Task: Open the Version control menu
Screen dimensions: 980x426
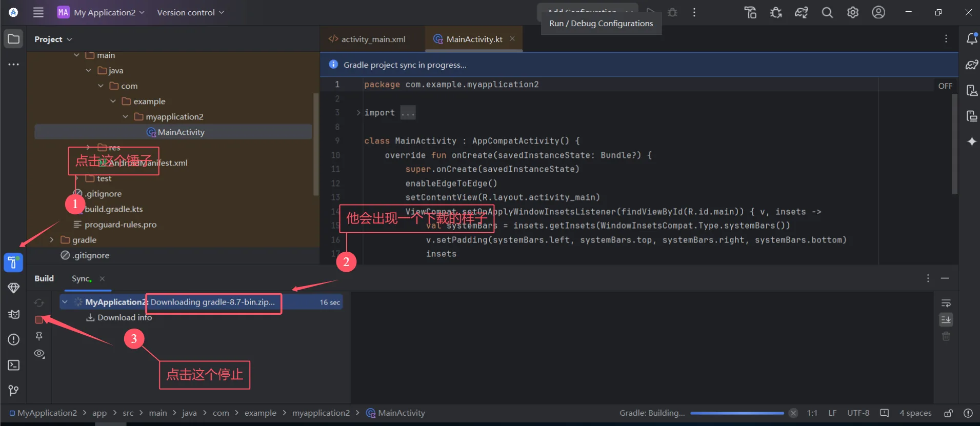Action: pos(191,12)
